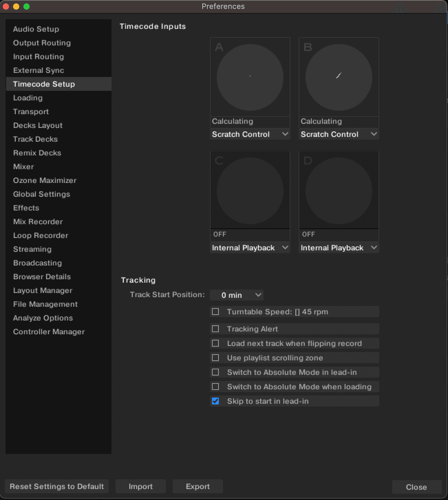This screenshot has width=448, height=500.
Task: Switch to the Controller Manager section
Action: [49, 331]
